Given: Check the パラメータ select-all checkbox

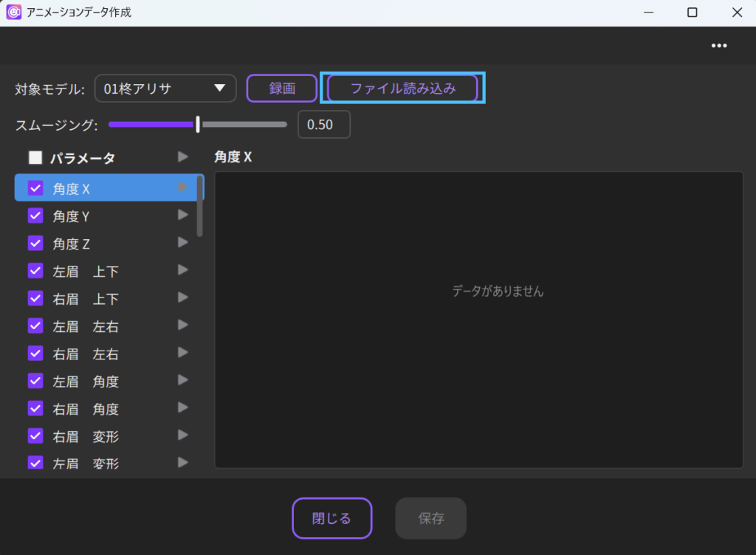Looking at the screenshot, I should coord(35,157).
